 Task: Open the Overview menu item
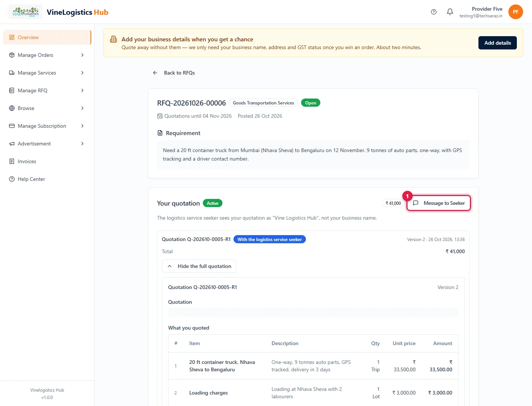click(x=47, y=37)
